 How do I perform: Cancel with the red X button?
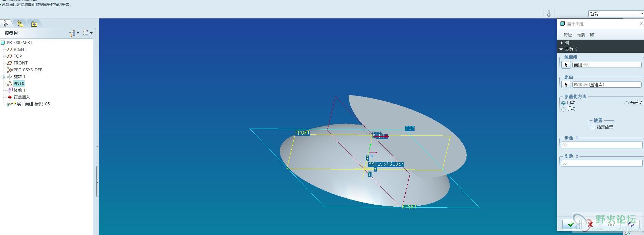tap(590, 224)
